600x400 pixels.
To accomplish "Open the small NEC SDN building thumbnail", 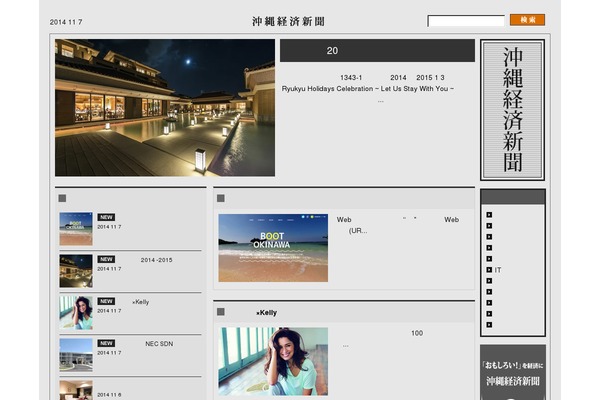I will coord(76,355).
